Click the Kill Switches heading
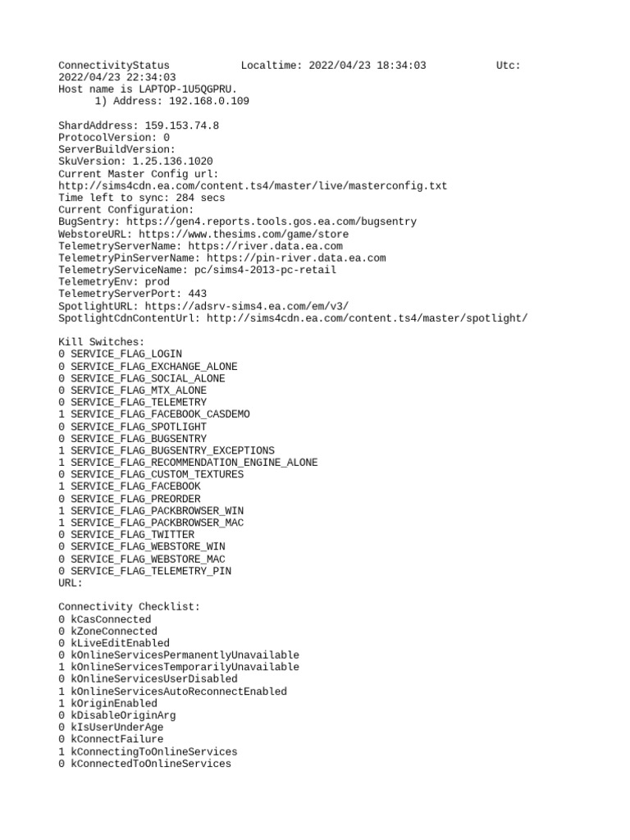This screenshot has height=840, width=630. 101,342
